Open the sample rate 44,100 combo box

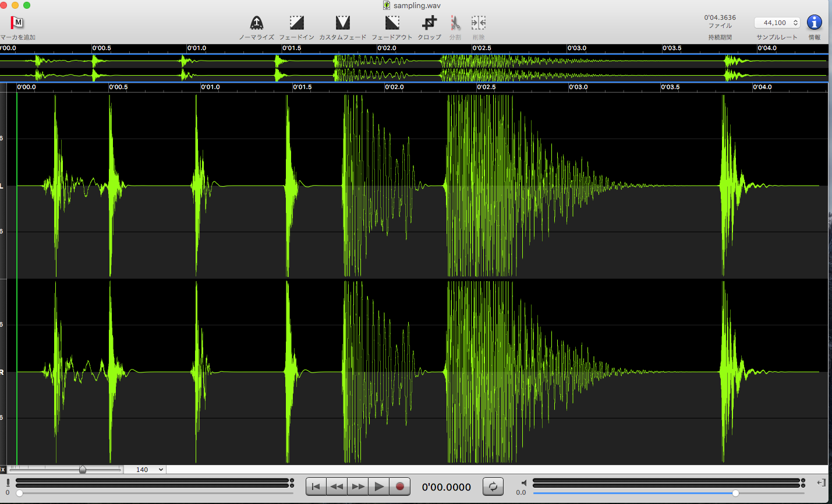pyautogui.click(x=777, y=23)
